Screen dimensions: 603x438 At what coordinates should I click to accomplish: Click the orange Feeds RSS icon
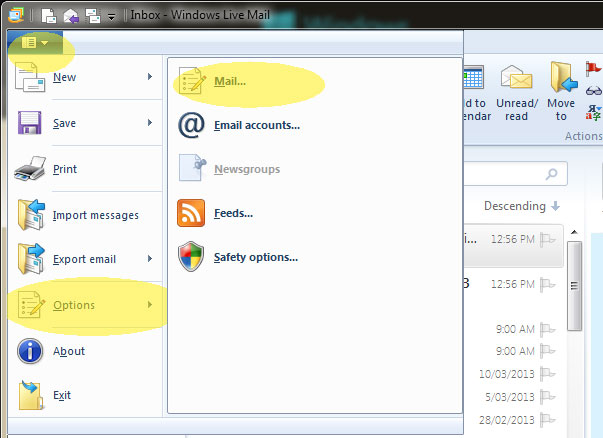pos(191,213)
